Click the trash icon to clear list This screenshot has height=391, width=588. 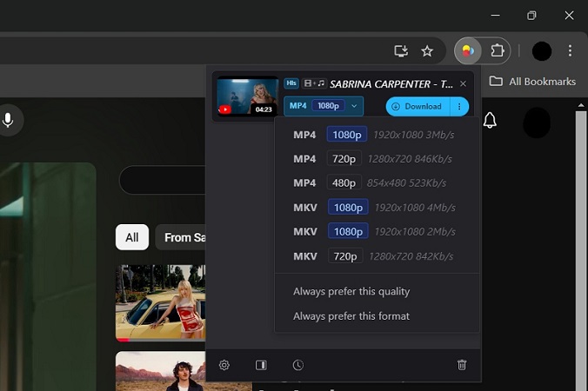click(x=462, y=365)
